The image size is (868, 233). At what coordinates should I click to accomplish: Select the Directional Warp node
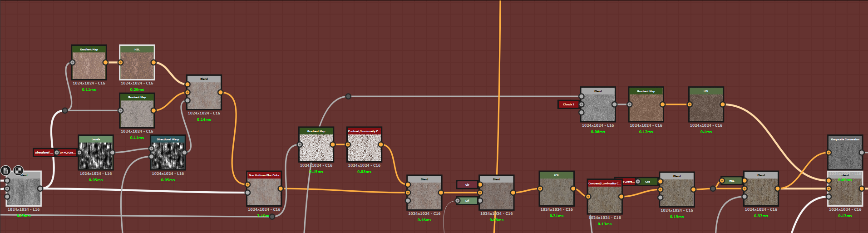pos(168,155)
